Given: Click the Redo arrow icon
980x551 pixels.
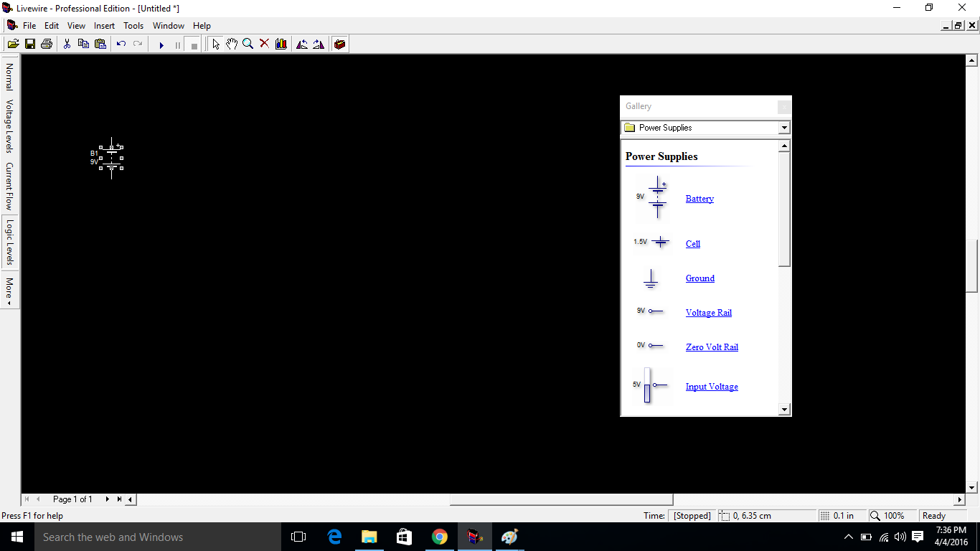Looking at the screenshot, I should click(x=138, y=44).
